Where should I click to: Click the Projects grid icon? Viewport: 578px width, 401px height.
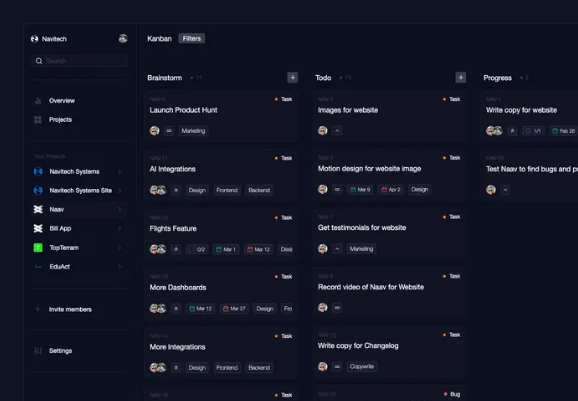click(x=38, y=119)
